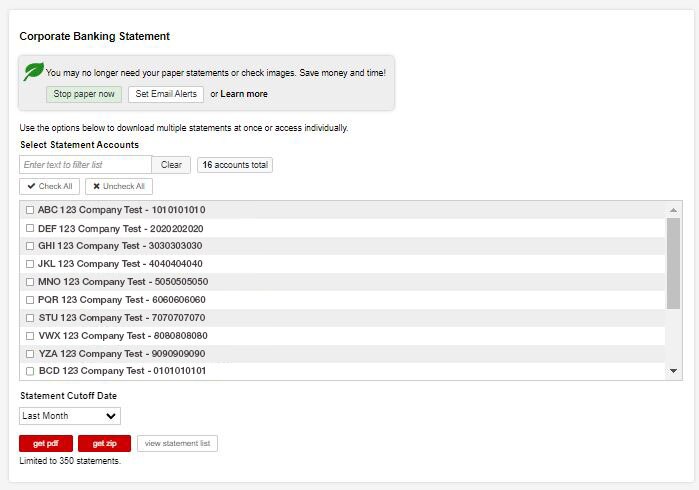Click the green leaf paperless icon
This screenshot has width=699, height=490.
pos(33,72)
